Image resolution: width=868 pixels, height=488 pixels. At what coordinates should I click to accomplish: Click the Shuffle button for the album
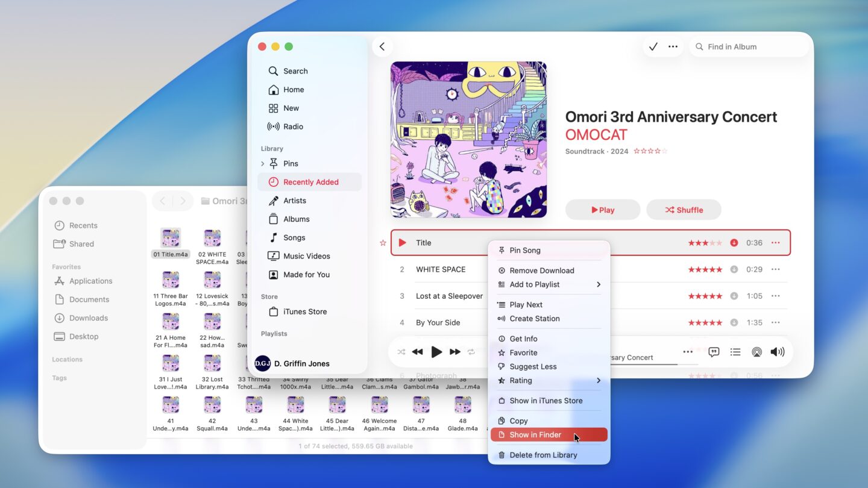pyautogui.click(x=684, y=210)
